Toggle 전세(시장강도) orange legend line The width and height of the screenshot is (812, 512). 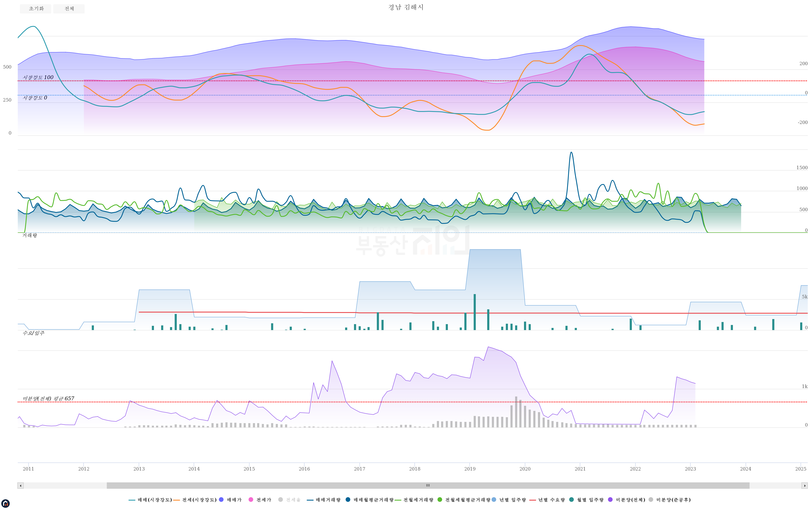click(x=199, y=500)
